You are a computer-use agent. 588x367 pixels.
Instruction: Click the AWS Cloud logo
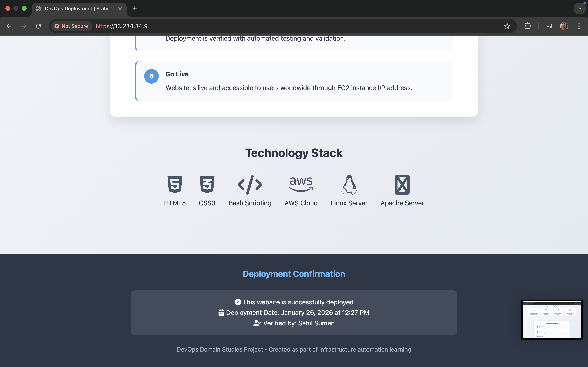tap(301, 185)
